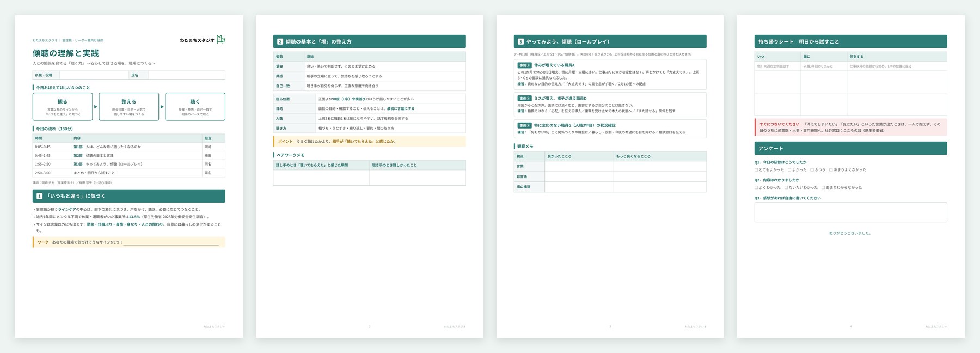
Task: Click the 座る位置 row label
Action: tap(283, 99)
